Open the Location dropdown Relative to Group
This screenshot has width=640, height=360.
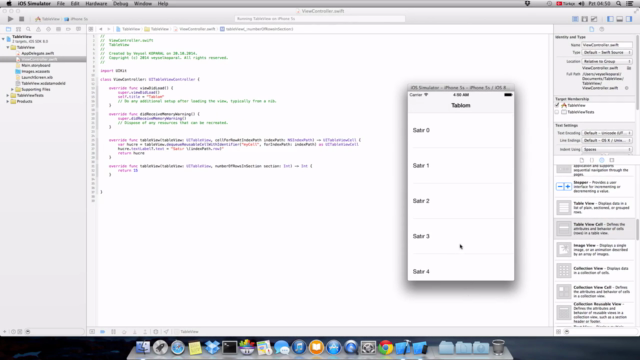coord(607,61)
